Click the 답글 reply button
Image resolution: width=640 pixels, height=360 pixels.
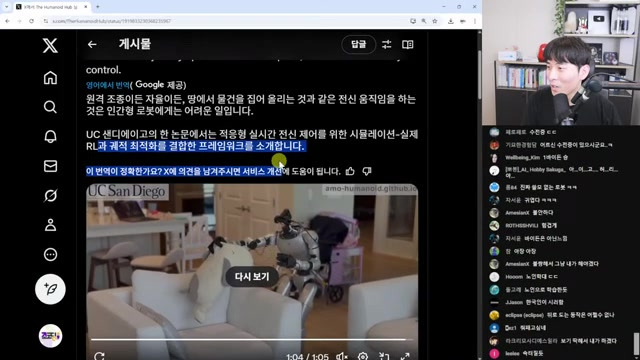point(358,44)
